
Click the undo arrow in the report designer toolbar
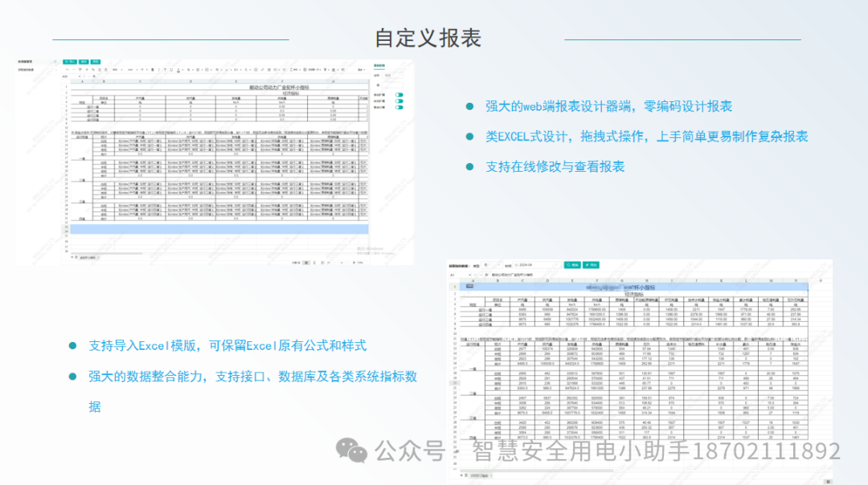[x=68, y=70]
